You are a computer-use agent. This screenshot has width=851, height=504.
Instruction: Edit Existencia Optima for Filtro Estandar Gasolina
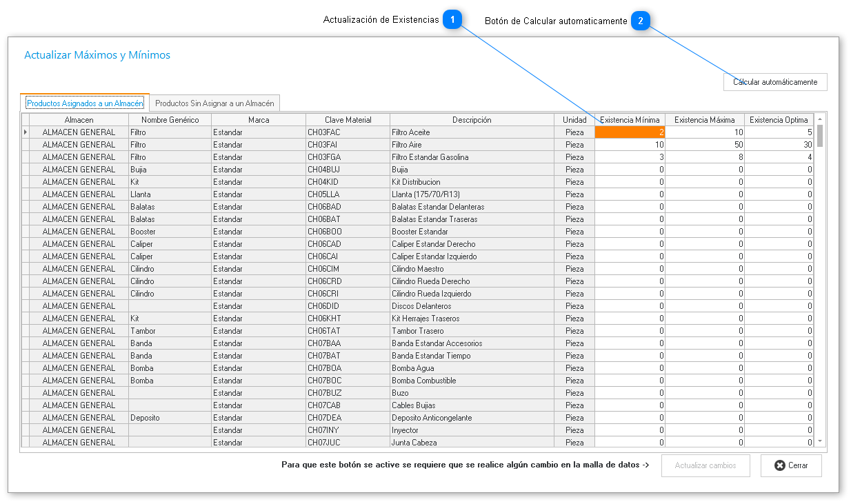click(779, 157)
